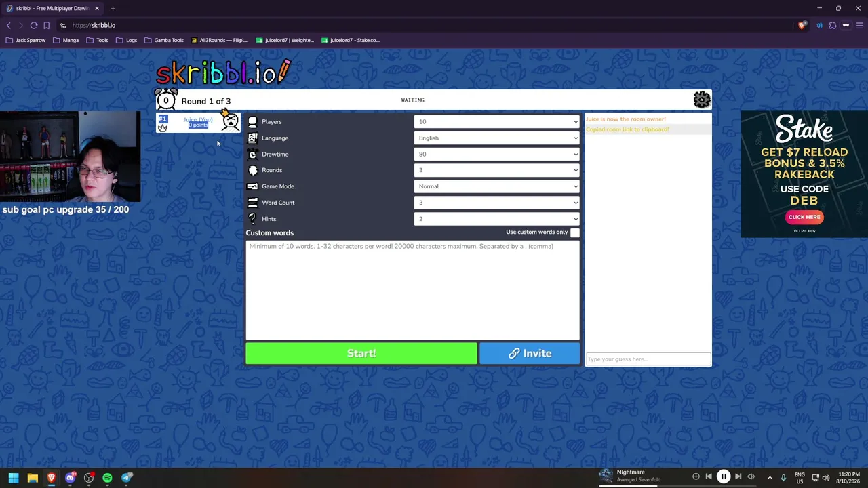Viewport: 868px width, 488px height.
Task: Open the Game Mode dropdown
Action: (497, 186)
